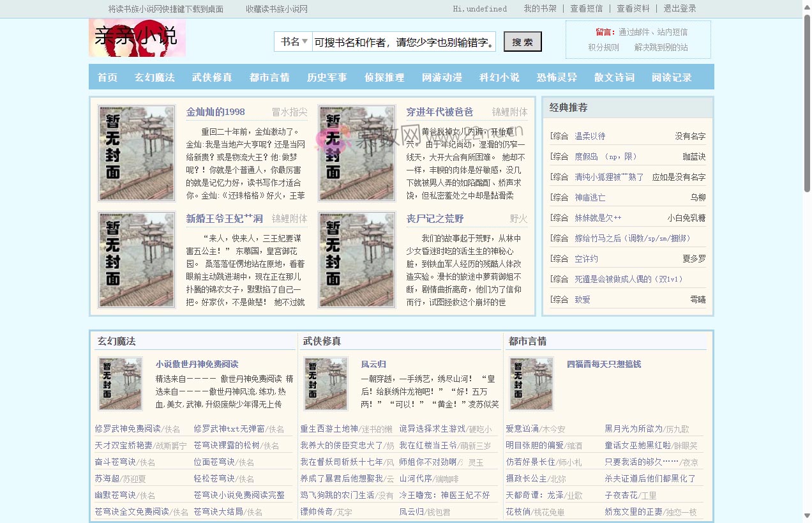This screenshot has width=812, height=523.
Task: Switch to the 玄幻魔法 navigation tab
Action: pyautogui.click(x=154, y=77)
